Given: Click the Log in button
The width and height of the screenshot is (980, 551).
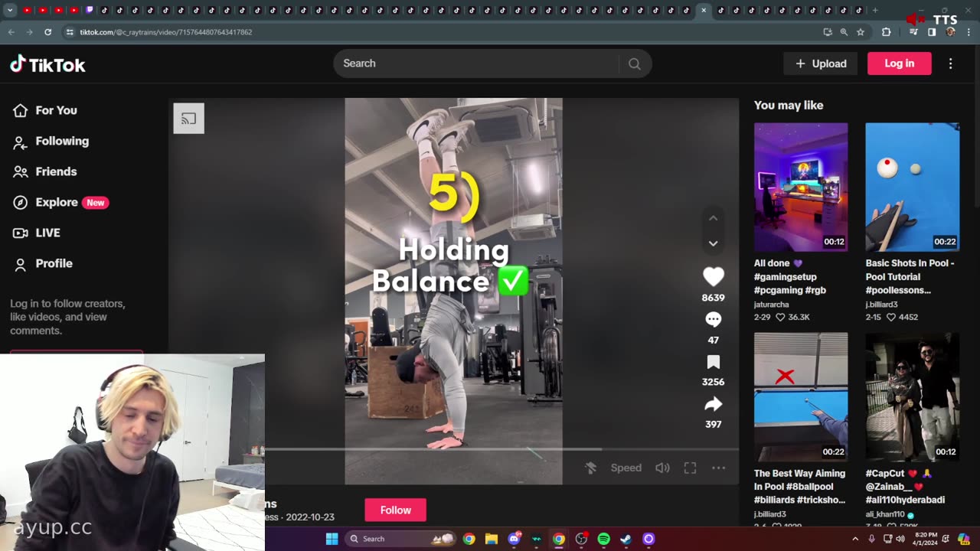Looking at the screenshot, I should tap(899, 64).
